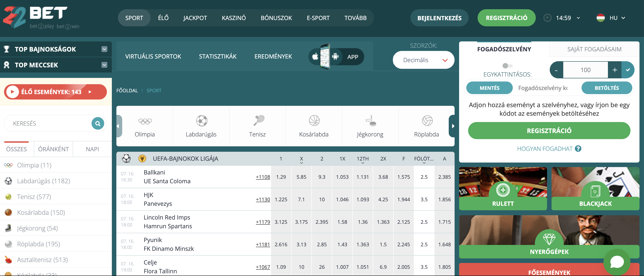Open the Tenisz category via tennis racket icon
Screen dimensions: 644x276
point(258,121)
